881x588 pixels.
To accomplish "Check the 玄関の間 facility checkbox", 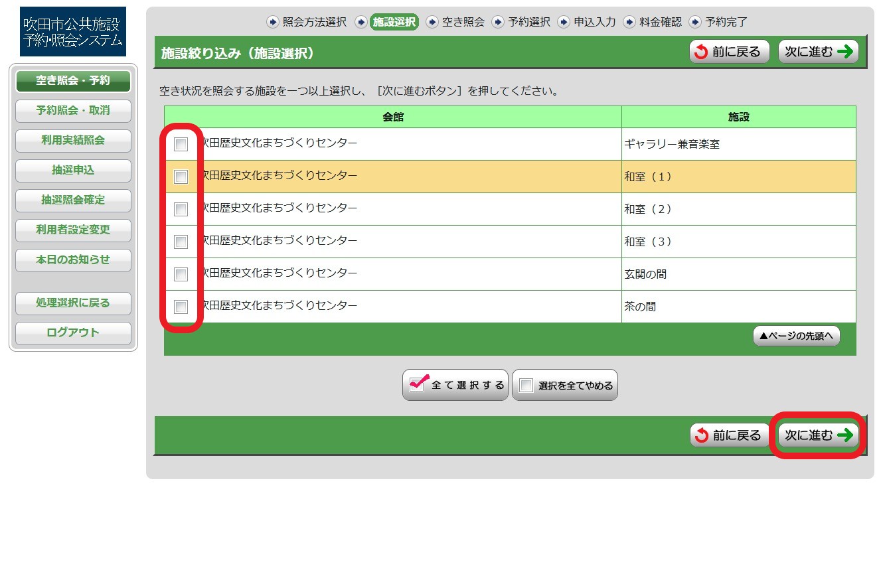I will [181, 274].
